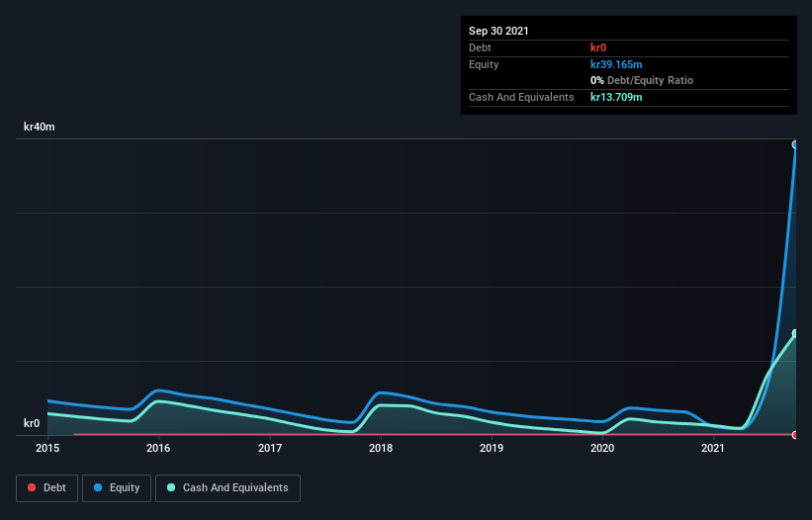Select the red Debt data point marker
The width and height of the screenshot is (812, 520).
(x=795, y=435)
